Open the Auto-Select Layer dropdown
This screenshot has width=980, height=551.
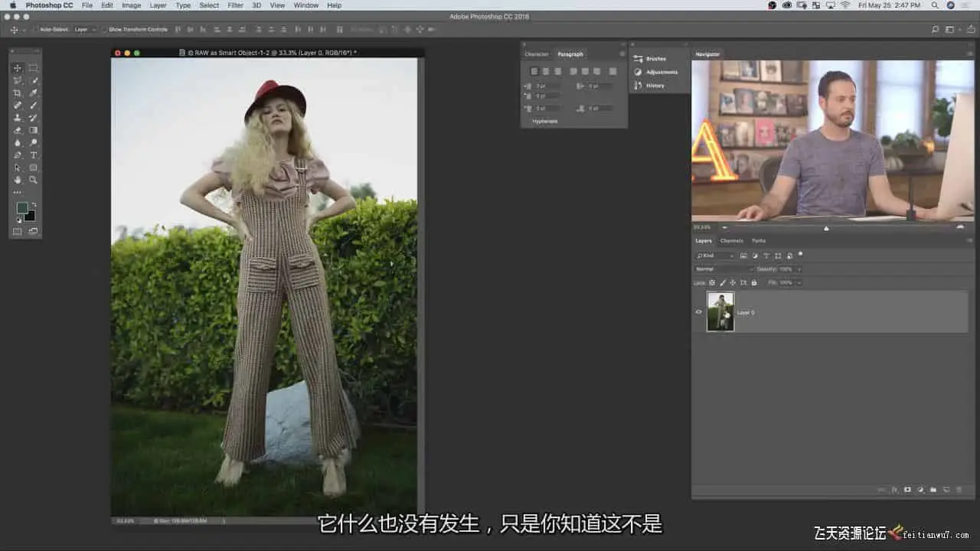point(84,30)
